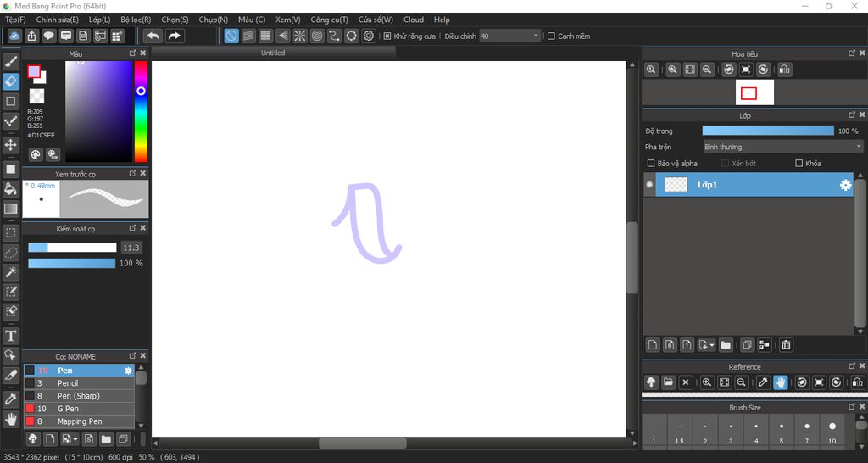Select the Pencil brush
868x463 pixels.
click(x=79, y=383)
